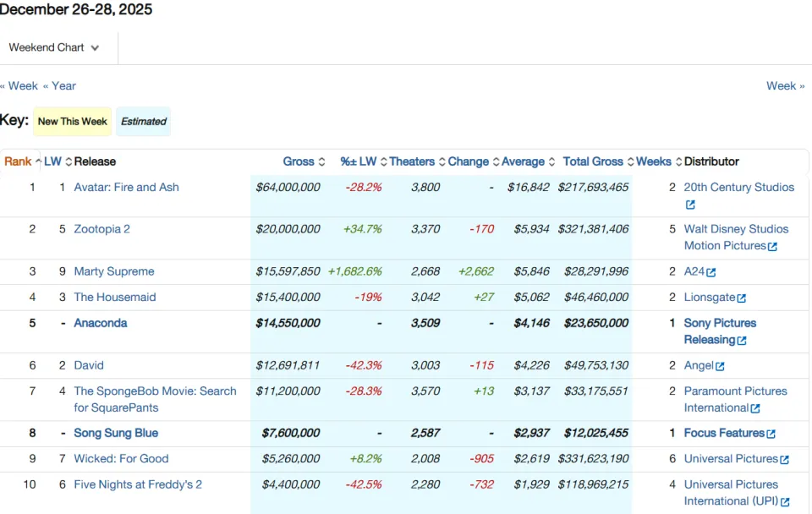Go to next Week link
This screenshot has height=514, width=812.
[786, 86]
